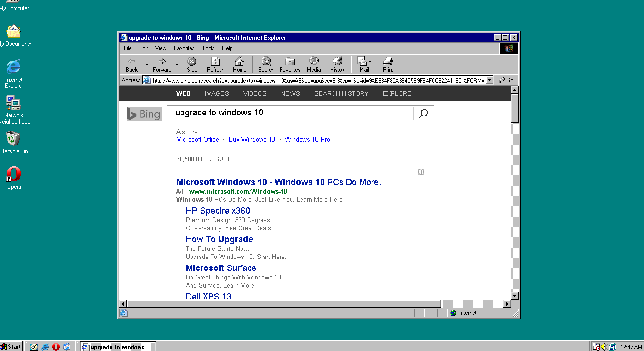Screen dimensions: 644x351
Task: Launch Opera from the quick launch bar
Action: pos(56,347)
